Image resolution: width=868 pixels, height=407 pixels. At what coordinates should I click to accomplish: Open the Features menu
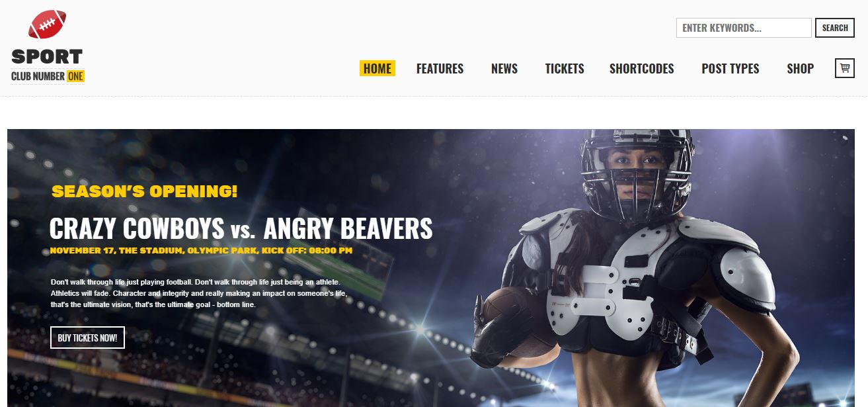click(x=440, y=68)
